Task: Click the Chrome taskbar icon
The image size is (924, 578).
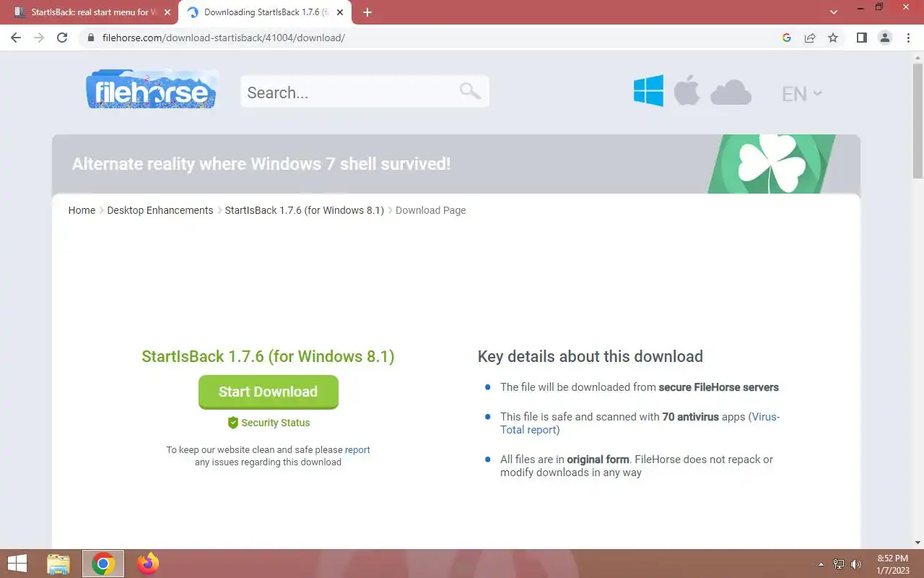Action: (103, 564)
